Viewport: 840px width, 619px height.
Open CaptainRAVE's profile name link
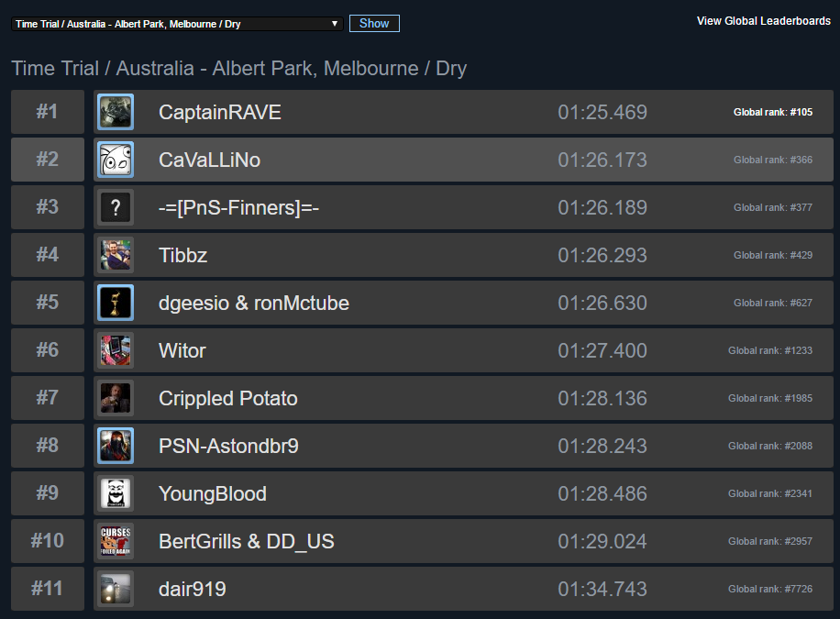click(x=219, y=112)
